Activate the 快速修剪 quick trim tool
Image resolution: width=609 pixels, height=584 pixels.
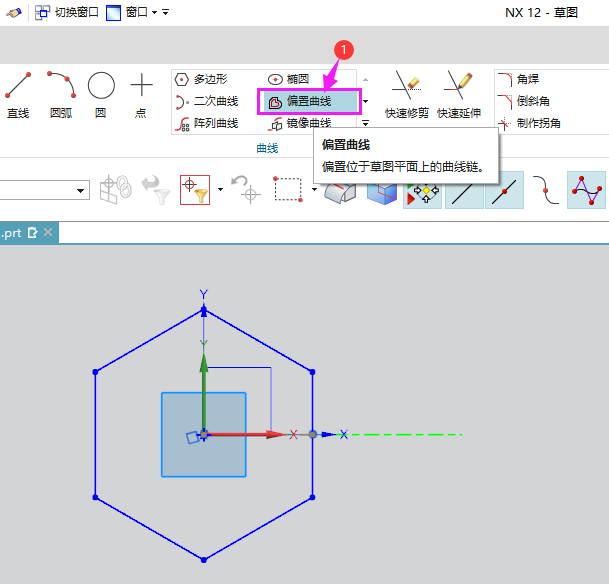(406, 93)
